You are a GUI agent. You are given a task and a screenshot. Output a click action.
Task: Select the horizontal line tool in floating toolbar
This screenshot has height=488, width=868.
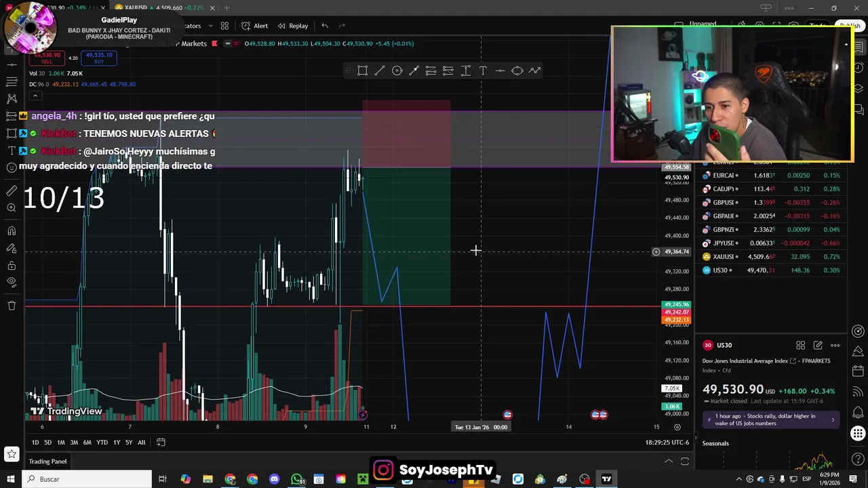pyautogui.click(x=500, y=70)
